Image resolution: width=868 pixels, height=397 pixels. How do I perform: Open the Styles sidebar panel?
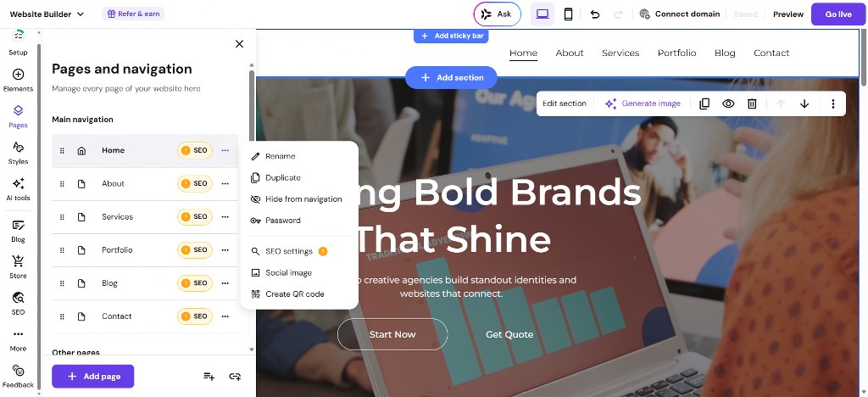click(x=18, y=154)
